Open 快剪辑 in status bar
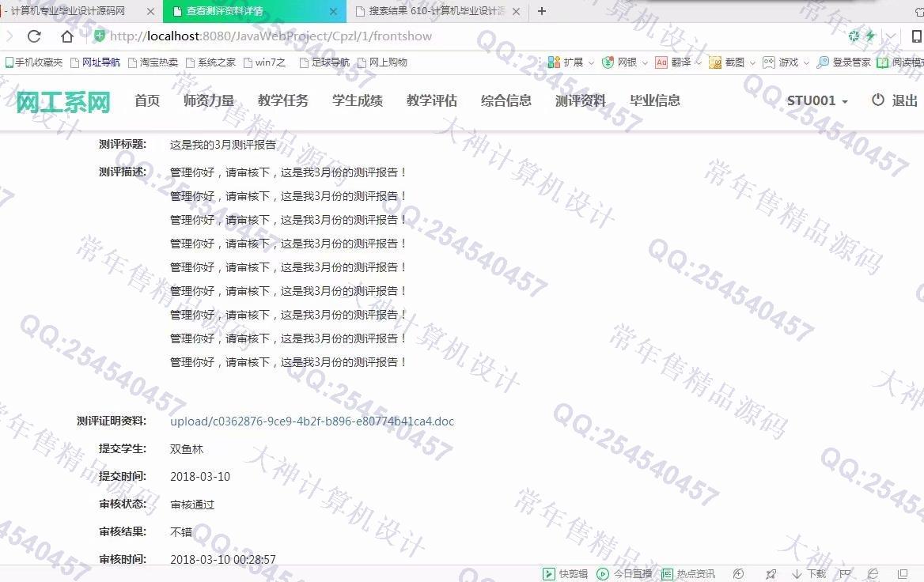Image resolution: width=924 pixels, height=582 pixels. pyautogui.click(x=565, y=574)
